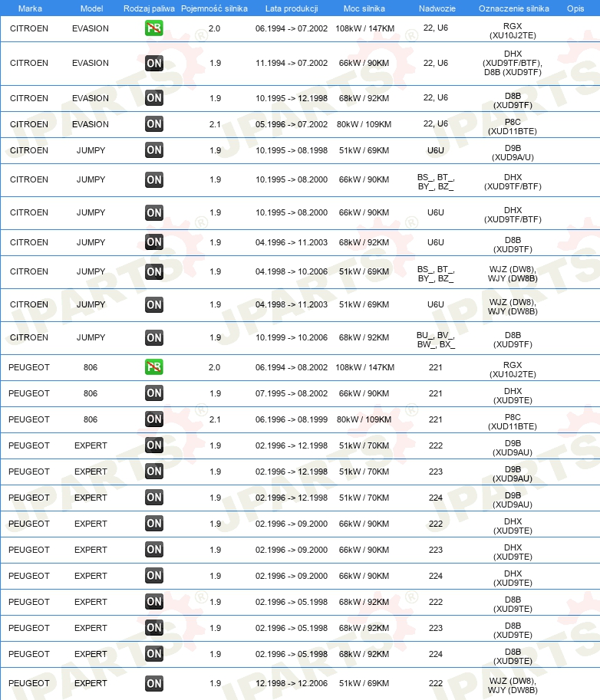
Task: Click ON icon in Expert 51kW / 70KM body 222 row
Action: click(153, 445)
